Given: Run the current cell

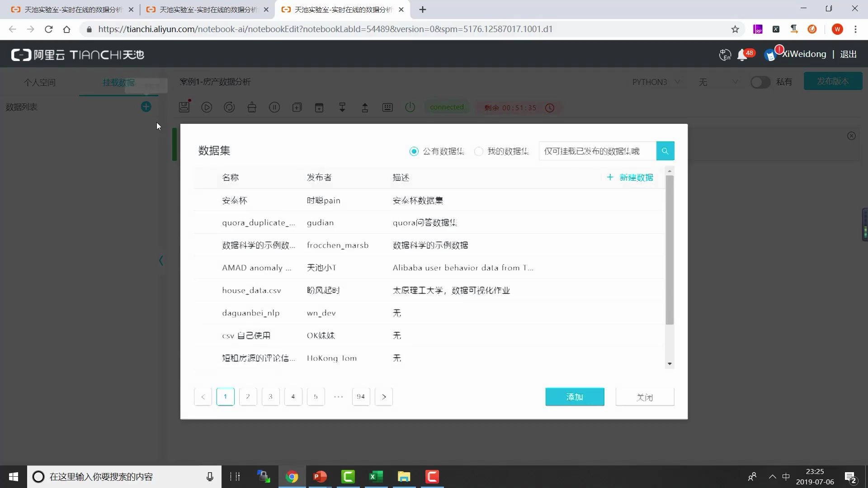Looking at the screenshot, I should [207, 107].
